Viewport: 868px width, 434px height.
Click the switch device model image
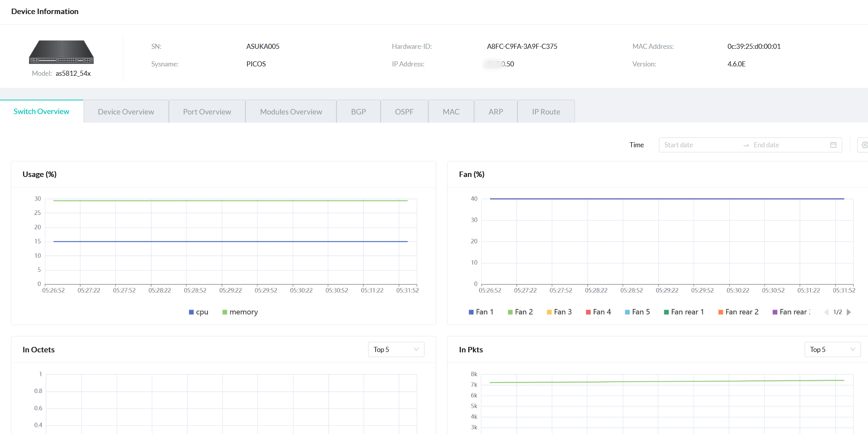click(x=61, y=52)
